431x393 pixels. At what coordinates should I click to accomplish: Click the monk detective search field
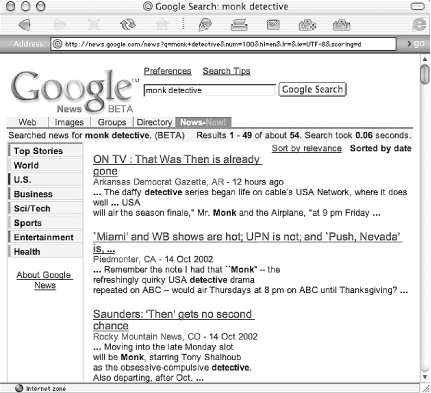pos(210,90)
